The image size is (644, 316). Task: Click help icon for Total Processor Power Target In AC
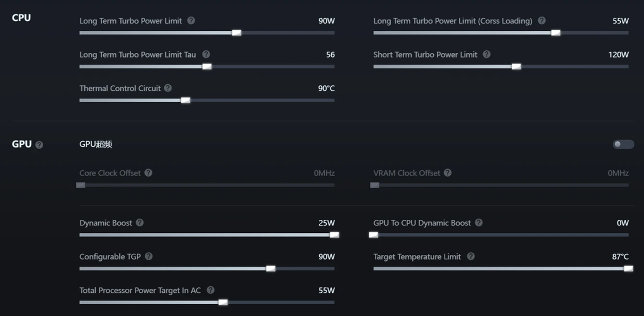click(x=211, y=290)
